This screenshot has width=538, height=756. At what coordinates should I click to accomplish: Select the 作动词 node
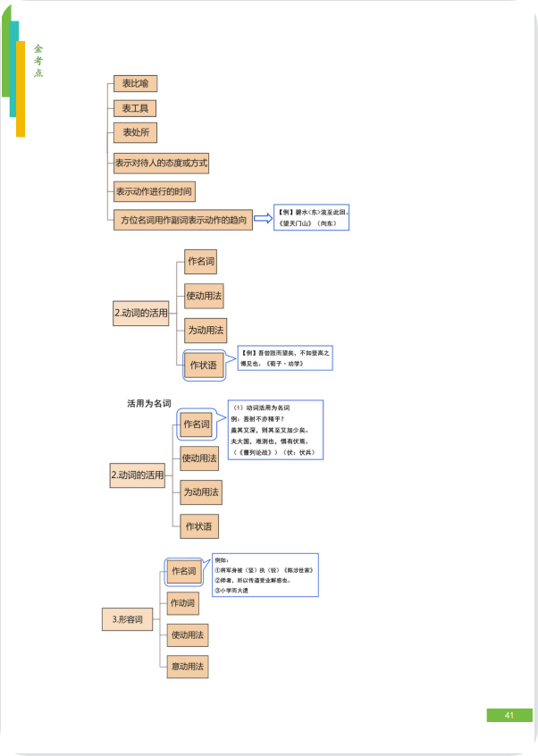[183, 603]
